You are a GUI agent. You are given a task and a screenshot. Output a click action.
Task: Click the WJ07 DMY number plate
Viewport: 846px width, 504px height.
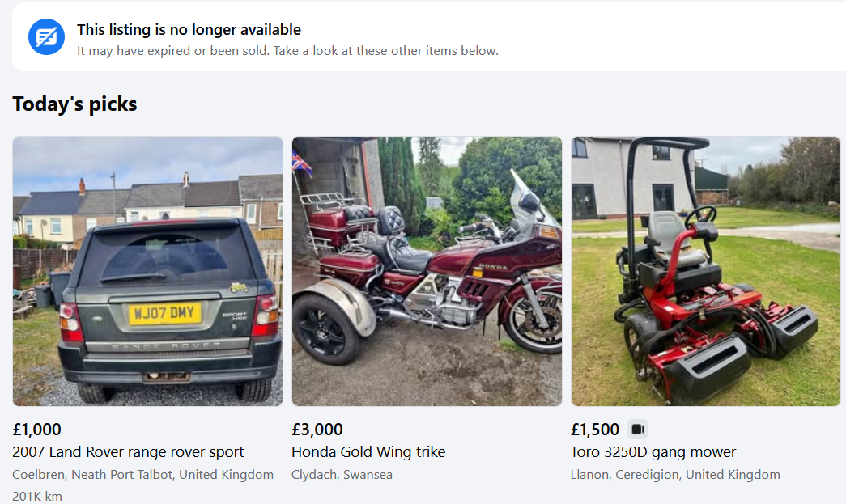coord(164,312)
